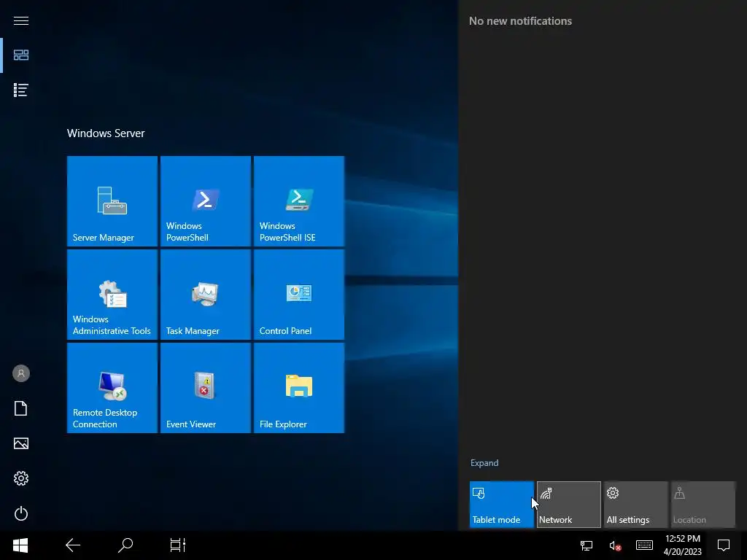Expand the Start hamburger menu
This screenshot has height=560, width=747.
pos(21,20)
